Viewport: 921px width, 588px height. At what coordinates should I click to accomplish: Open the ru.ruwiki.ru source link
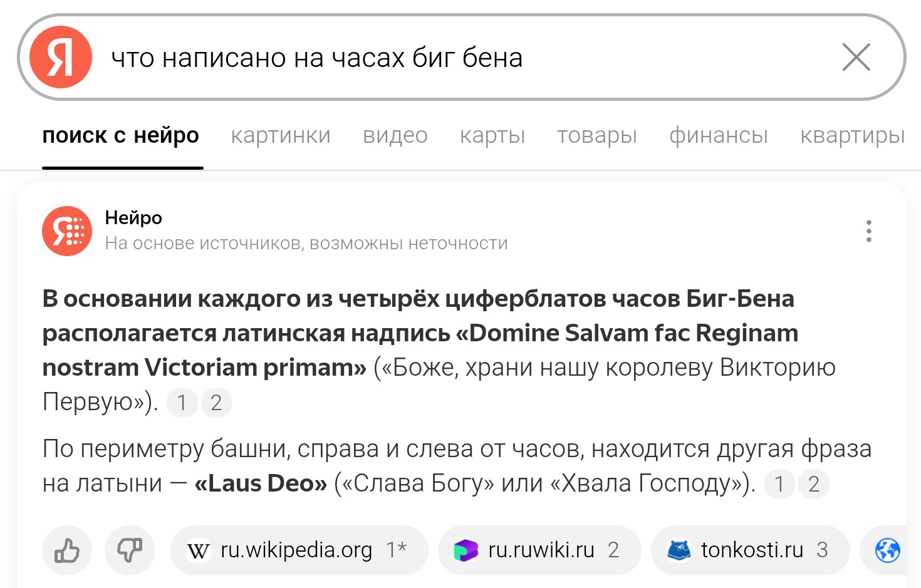tap(539, 550)
